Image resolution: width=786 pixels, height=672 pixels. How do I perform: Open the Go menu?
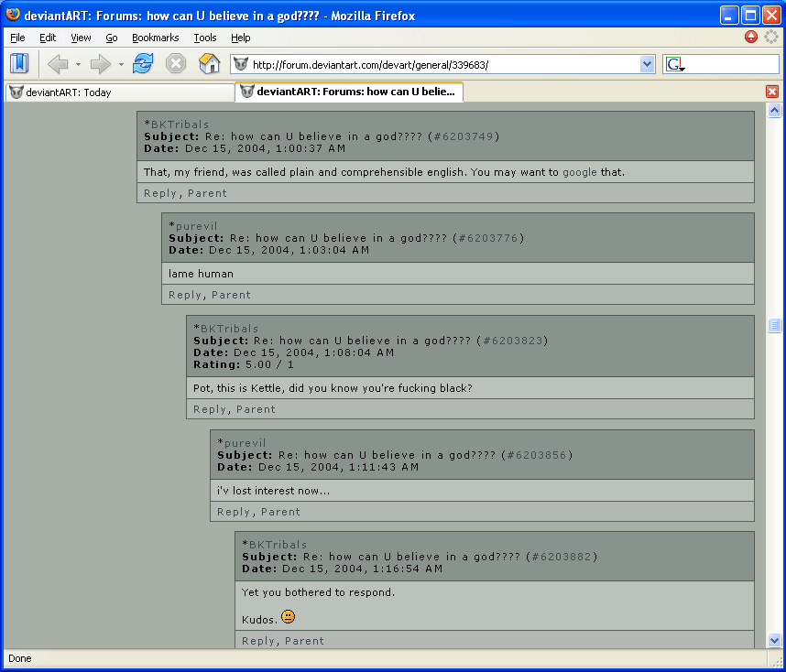click(x=111, y=38)
